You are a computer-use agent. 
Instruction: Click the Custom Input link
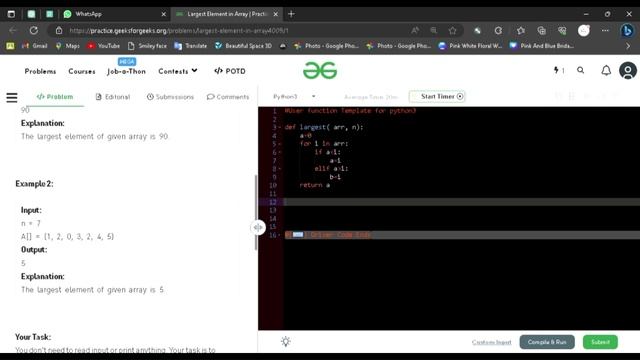[491, 342]
